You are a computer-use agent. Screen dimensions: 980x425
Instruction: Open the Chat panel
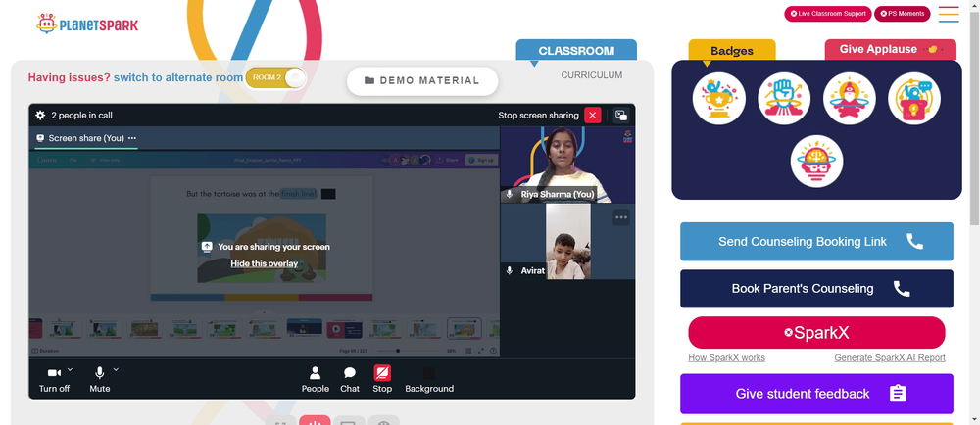pos(350,379)
